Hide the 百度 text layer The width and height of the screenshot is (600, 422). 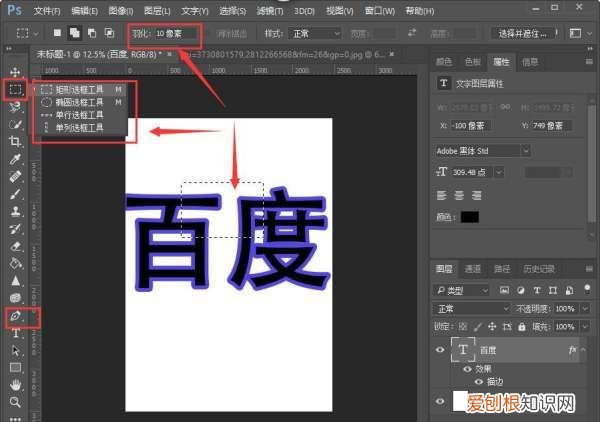coord(440,350)
